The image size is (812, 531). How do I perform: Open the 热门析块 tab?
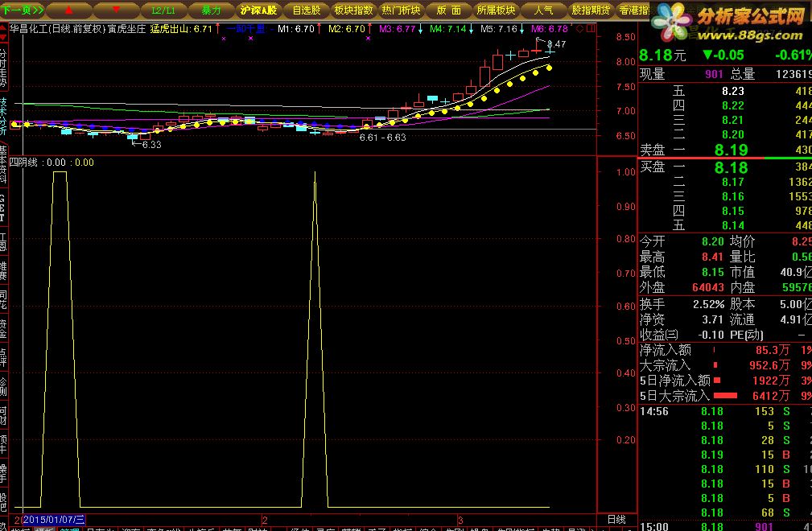pos(401,10)
